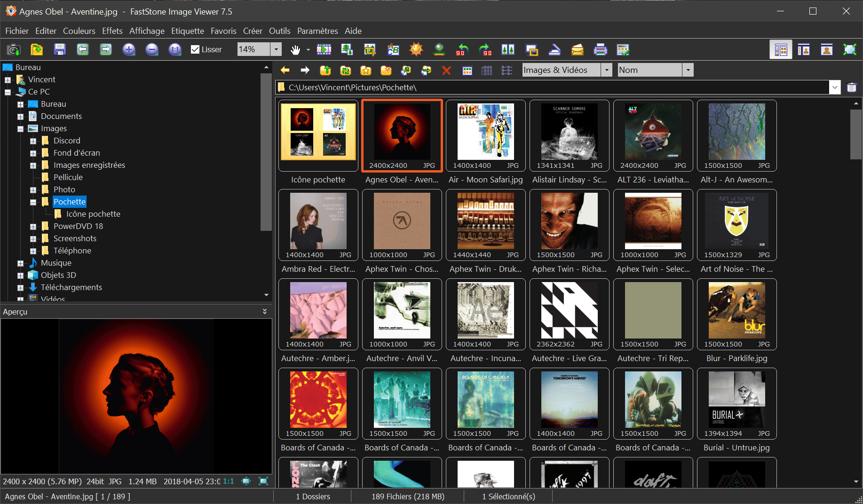The height and width of the screenshot is (504, 863).
Task: Open the Paramètres menu
Action: click(317, 31)
